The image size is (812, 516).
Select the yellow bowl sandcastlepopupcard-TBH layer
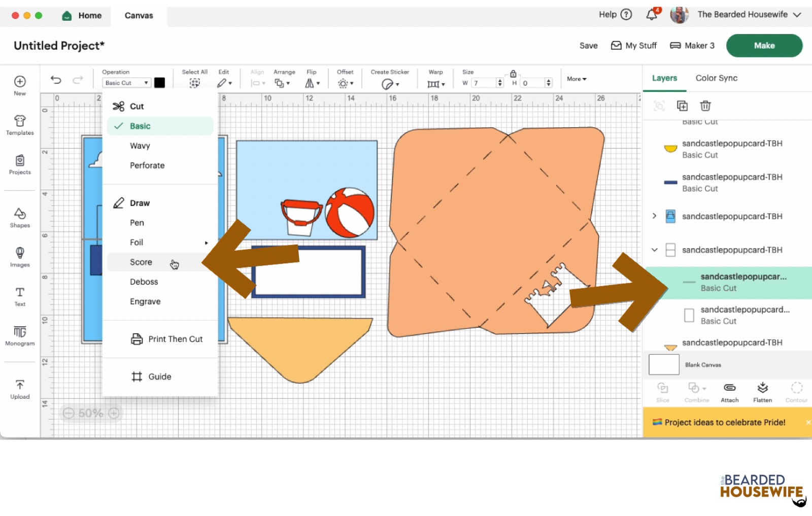[x=728, y=149]
